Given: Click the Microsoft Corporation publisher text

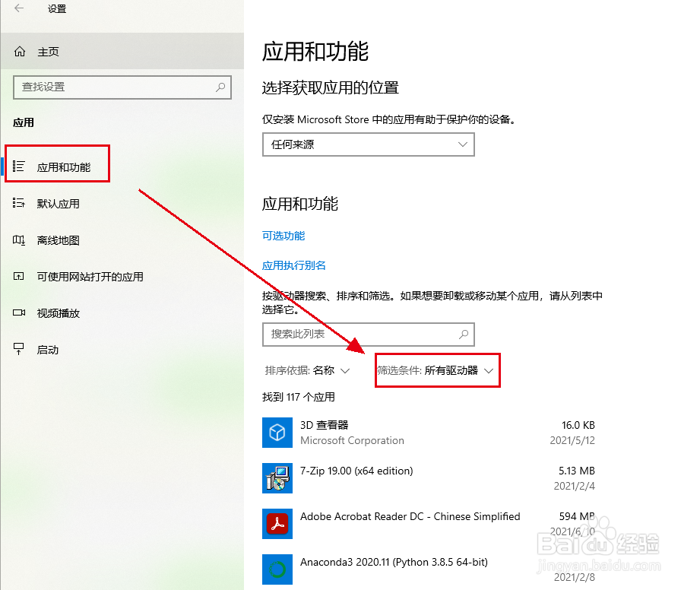Looking at the screenshot, I should click(x=352, y=440).
